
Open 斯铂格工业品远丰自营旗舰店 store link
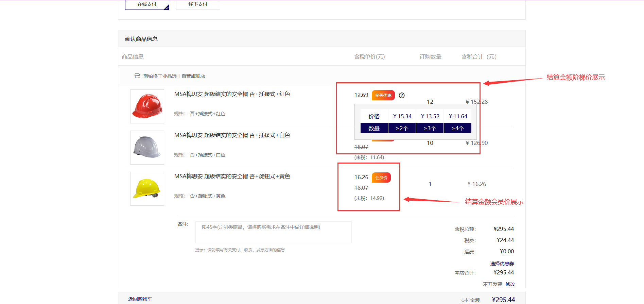pyautogui.click(x=174, y=76)
